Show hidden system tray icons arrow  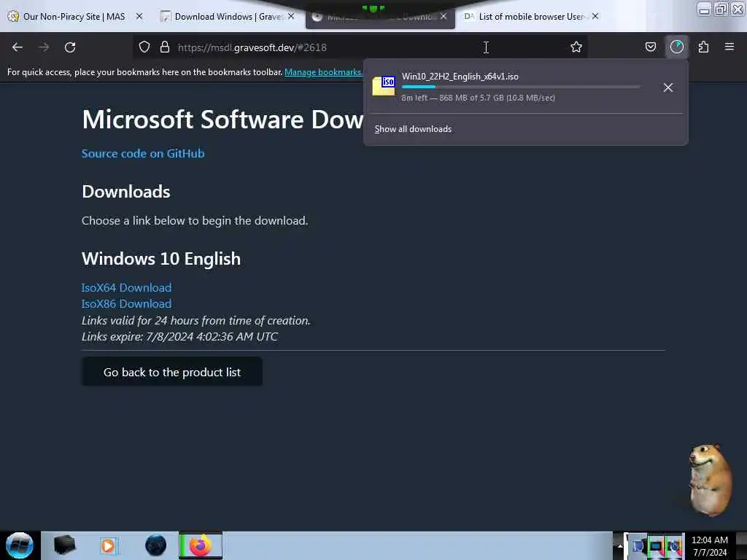(x=620, y=545)
